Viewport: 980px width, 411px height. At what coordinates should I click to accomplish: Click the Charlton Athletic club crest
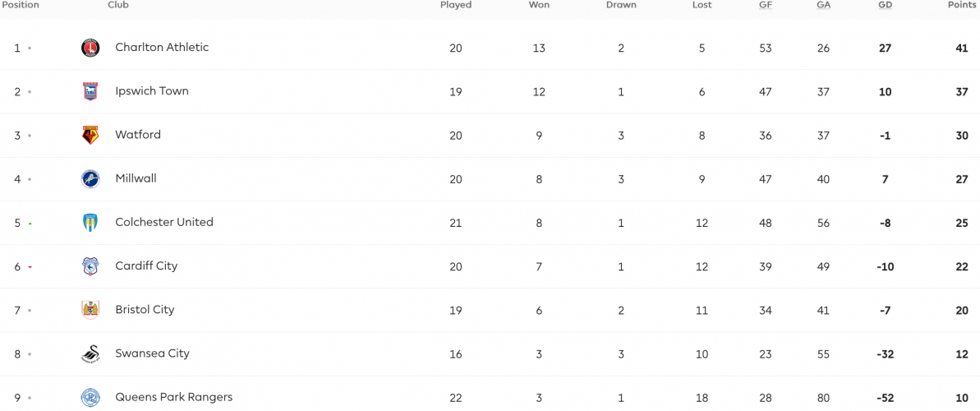pos(90,48)
